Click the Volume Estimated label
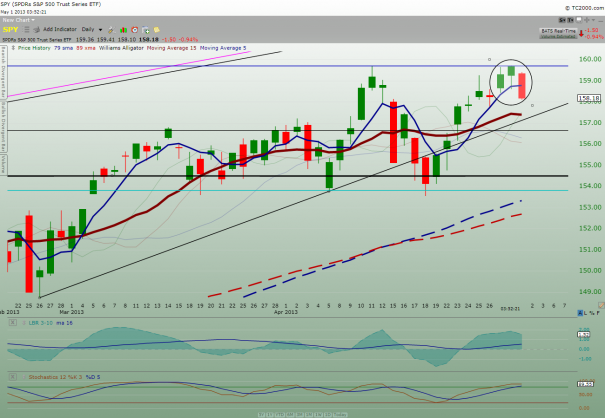The image size is (605, 418). [x=558, y=36]
